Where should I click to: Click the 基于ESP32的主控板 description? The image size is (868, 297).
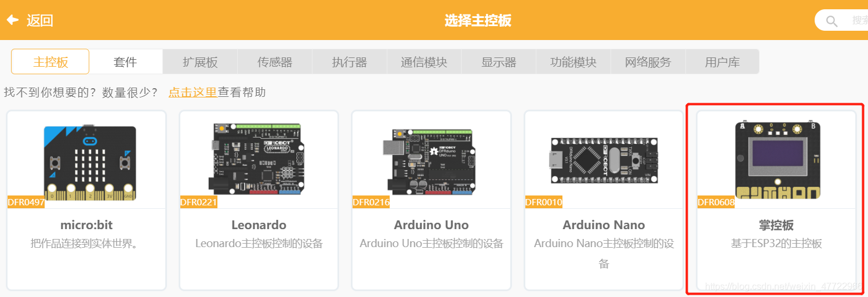(776, 244)
